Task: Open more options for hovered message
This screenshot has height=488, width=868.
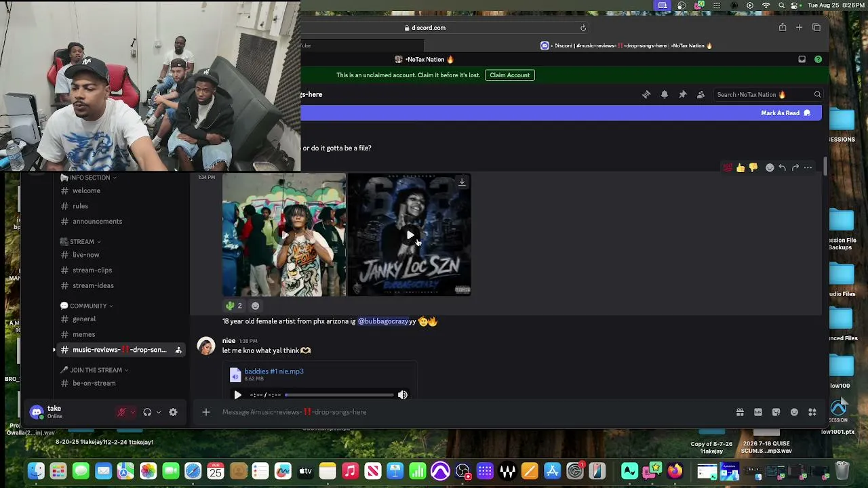Action: [x=808, y=167]
